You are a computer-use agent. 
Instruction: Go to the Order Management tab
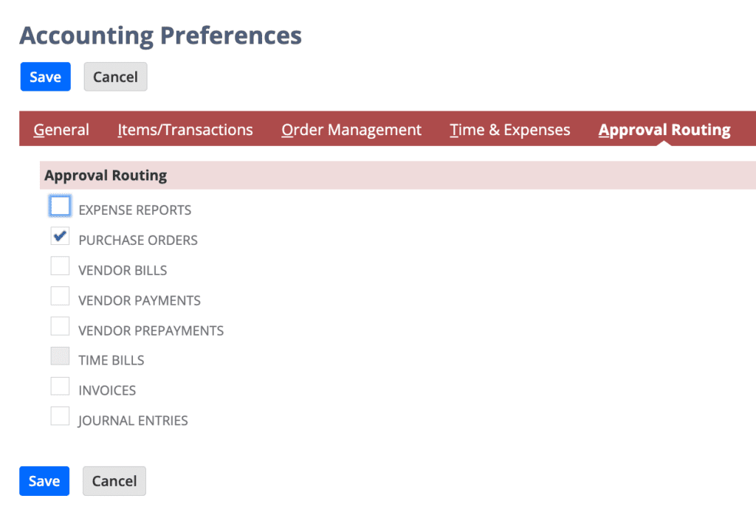tap(351, 130)
